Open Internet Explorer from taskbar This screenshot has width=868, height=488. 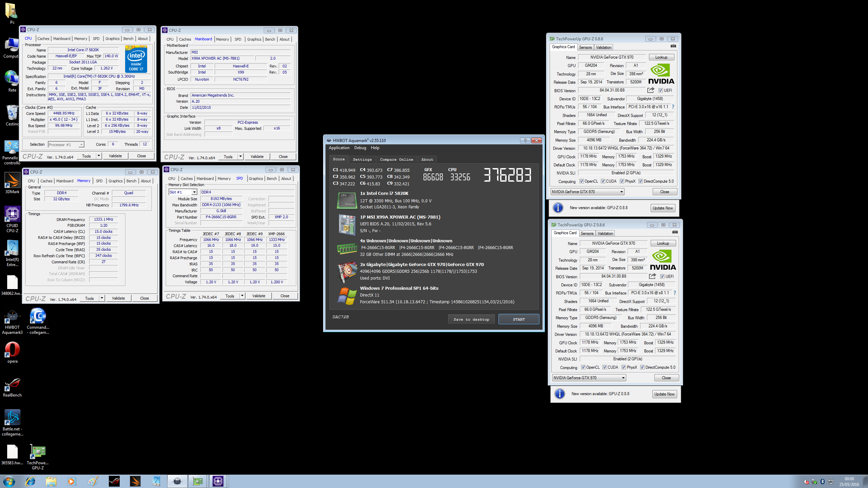pyautogui.click(x=31, y=481)
